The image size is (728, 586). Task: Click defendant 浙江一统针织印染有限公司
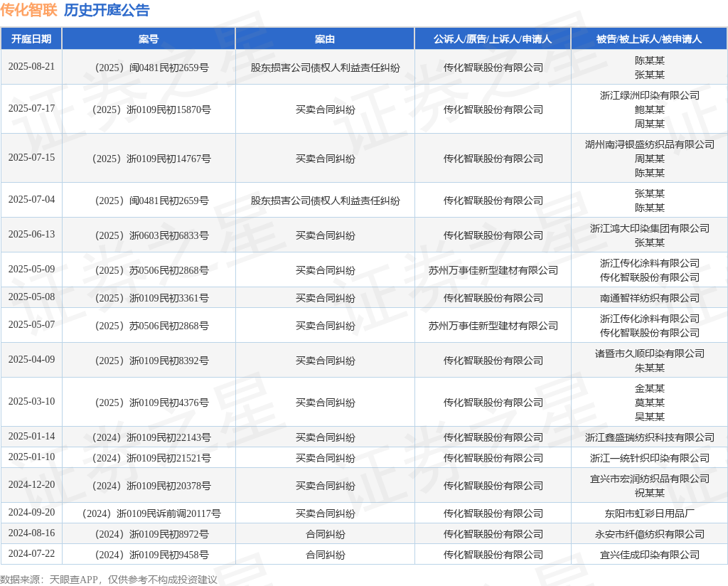click(x=650, y=458)
